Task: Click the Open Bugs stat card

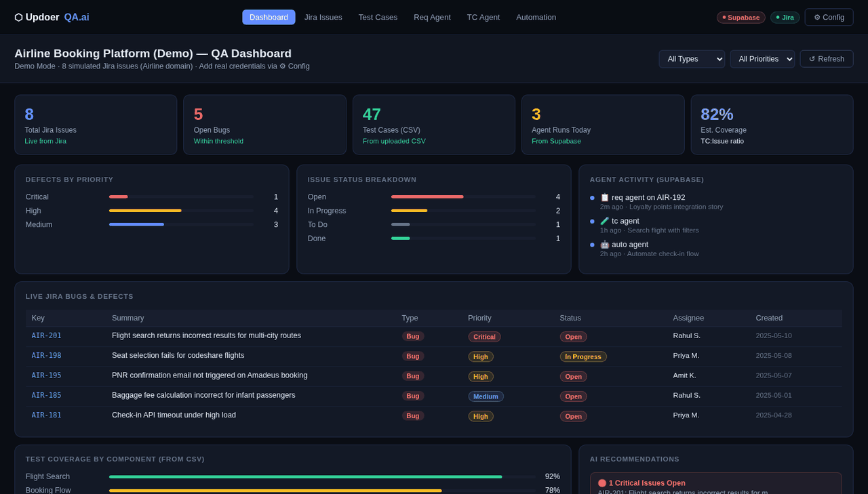Action: pyautogui.click(x=264, y=125)
